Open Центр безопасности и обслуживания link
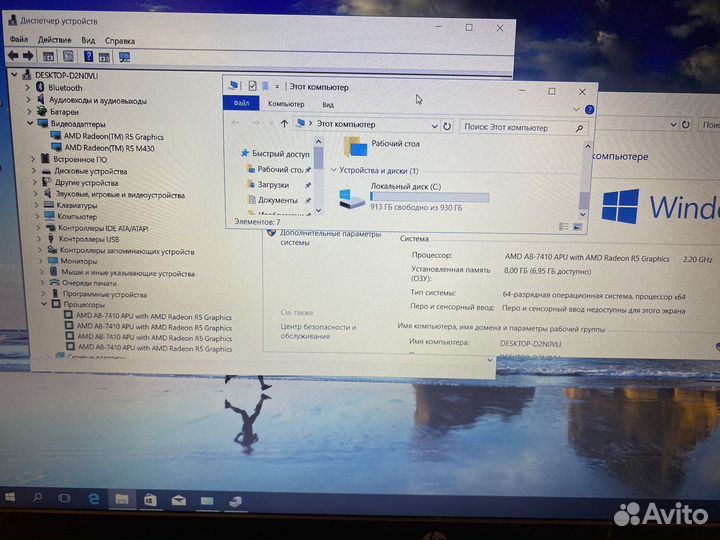 (318, 331)
